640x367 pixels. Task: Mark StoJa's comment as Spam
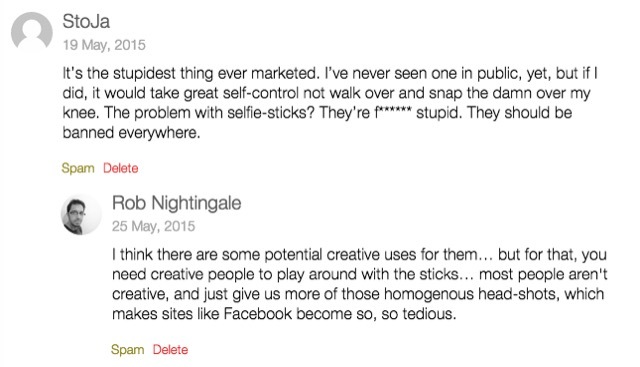click(x=78, y=168)
